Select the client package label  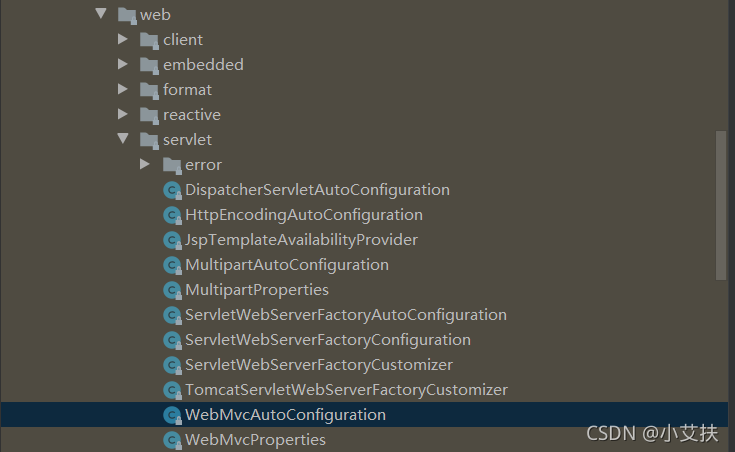tap(183, 40)
